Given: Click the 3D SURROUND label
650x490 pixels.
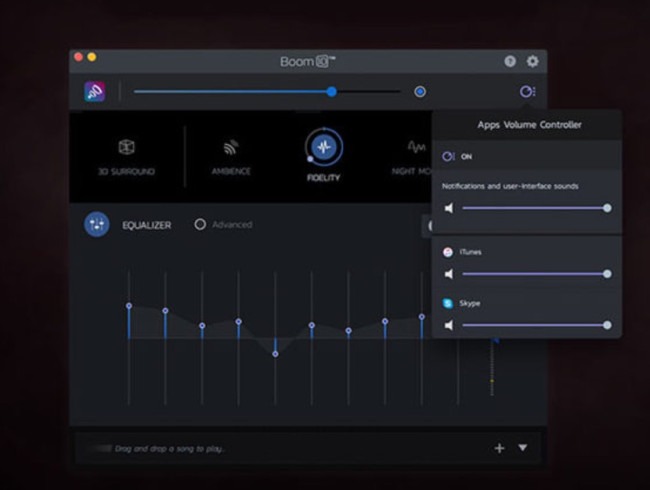Looking at the screenshot, I should (126, 172).
